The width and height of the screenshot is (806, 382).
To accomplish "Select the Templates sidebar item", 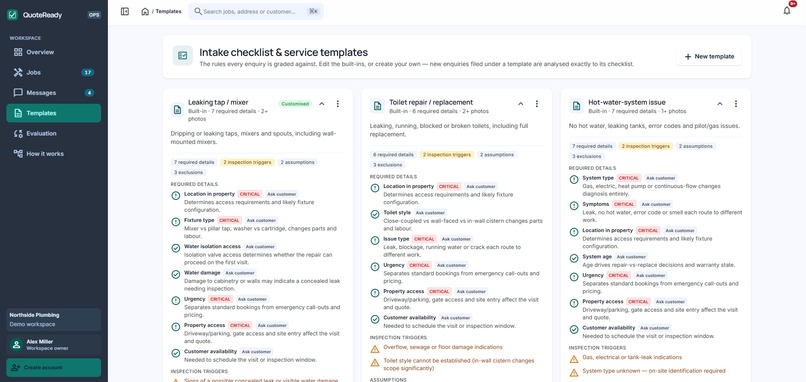I will pyautogui.click(x=53, y=113).
